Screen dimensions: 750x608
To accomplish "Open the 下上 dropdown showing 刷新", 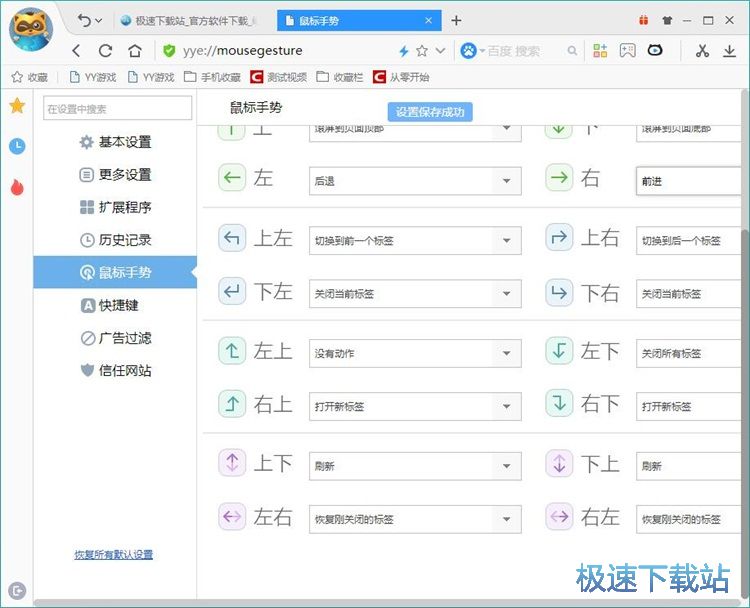I will point(689,466).
